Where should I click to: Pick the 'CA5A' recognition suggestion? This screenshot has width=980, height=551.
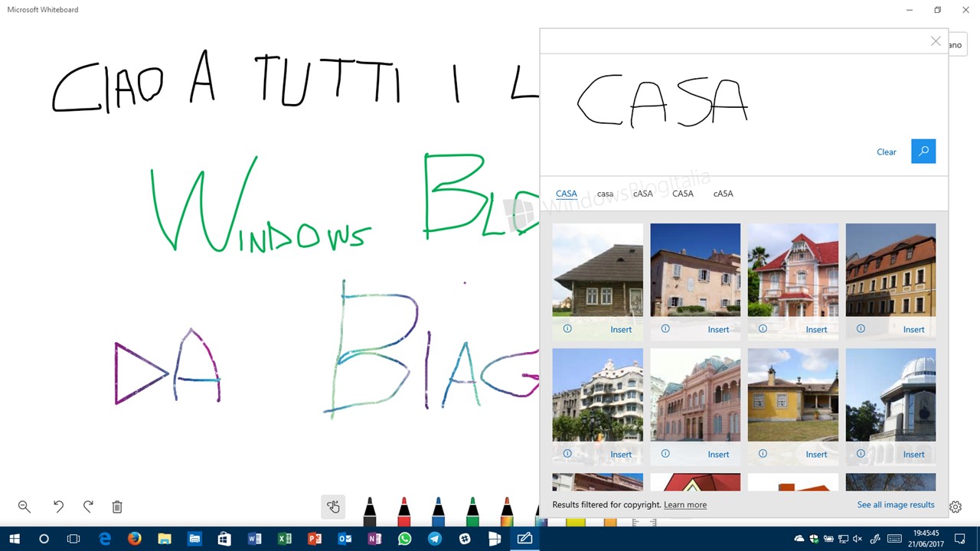tap(682, 194)
